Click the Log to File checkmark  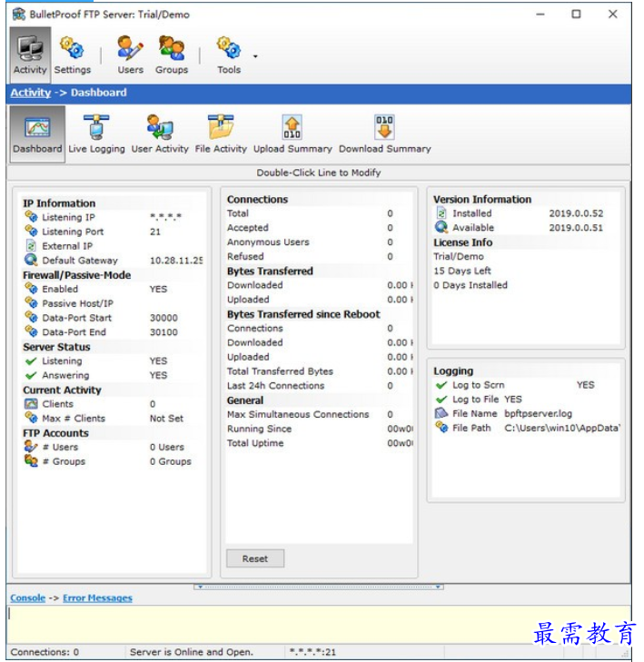441,400
